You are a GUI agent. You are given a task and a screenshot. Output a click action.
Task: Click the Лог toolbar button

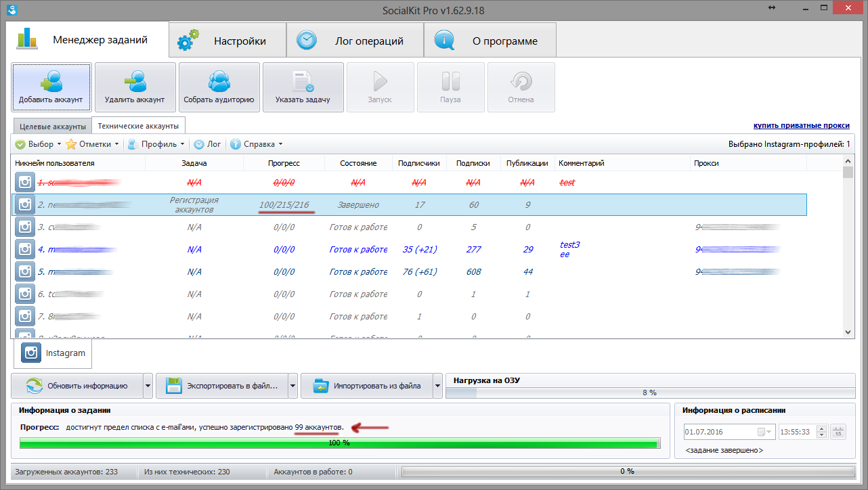(x=208, y=144)
